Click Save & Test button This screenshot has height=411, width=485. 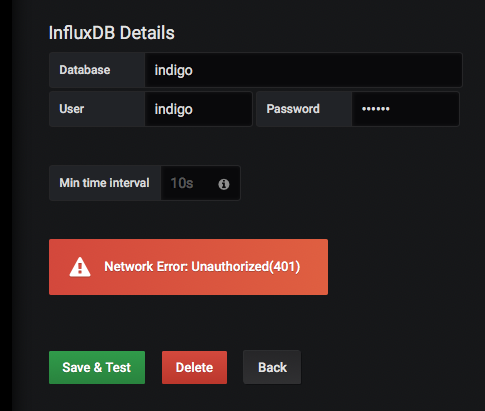[97, 367]
